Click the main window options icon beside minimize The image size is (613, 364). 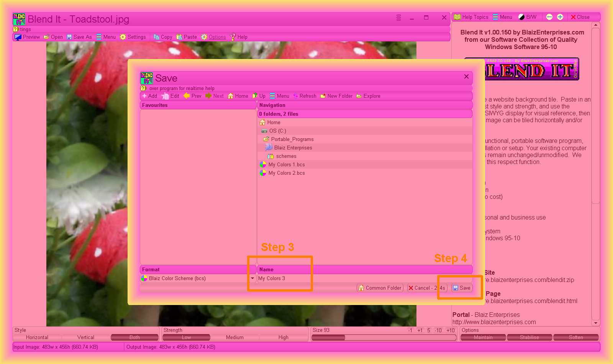point(398,18)
